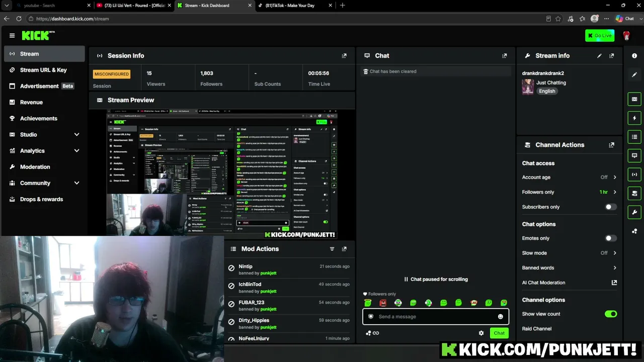This screenshot has height=362, width=644.
Task: Pop out the Stream info panel
Action: 612,56
